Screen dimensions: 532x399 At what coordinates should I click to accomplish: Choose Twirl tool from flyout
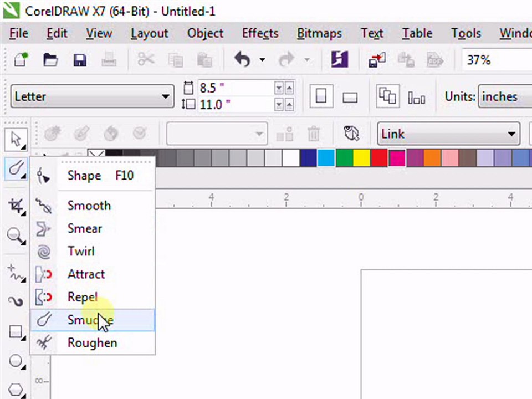pos(93,252)
